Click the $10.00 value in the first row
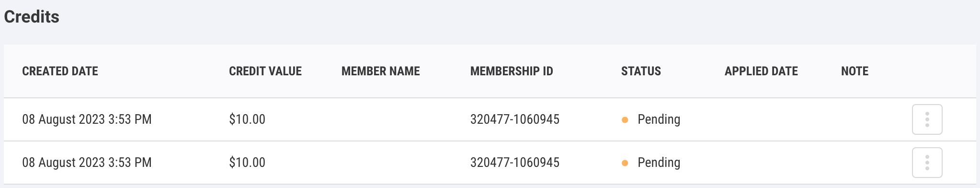Screen dimensions: 980x188 (247, 119)
